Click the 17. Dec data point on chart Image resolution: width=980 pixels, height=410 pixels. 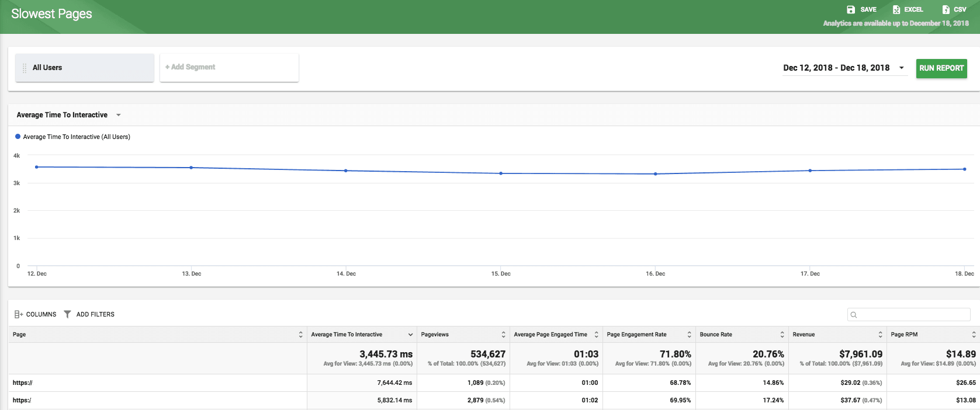click(x=810, y=171)
